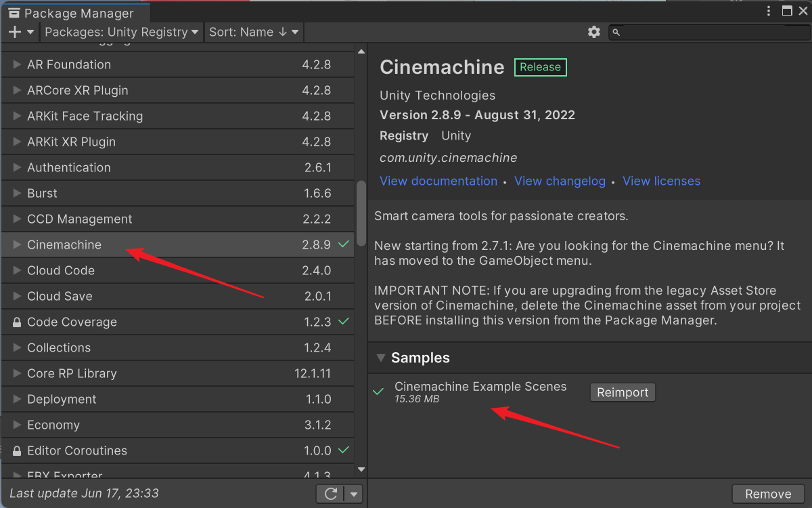Select the Economy package
This screenshot has width=812, height=508.
coord(177,425)
